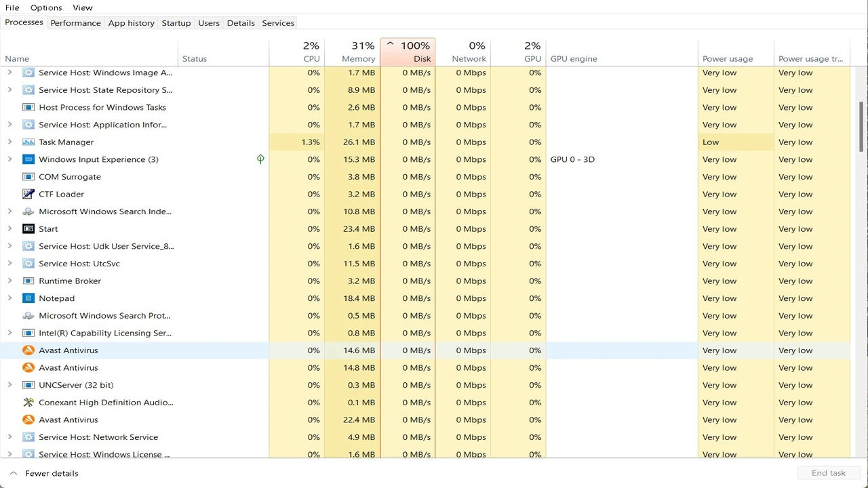The width and height of the screenshot is (868, 488).
Task: Sort by the CPU column header
Action: click(297, 52)
